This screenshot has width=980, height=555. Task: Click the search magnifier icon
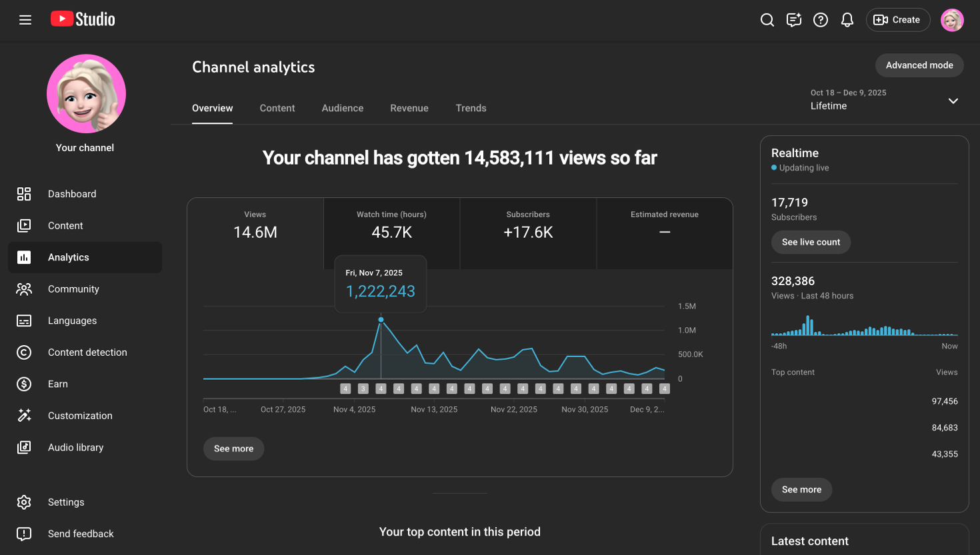(767, 20)
